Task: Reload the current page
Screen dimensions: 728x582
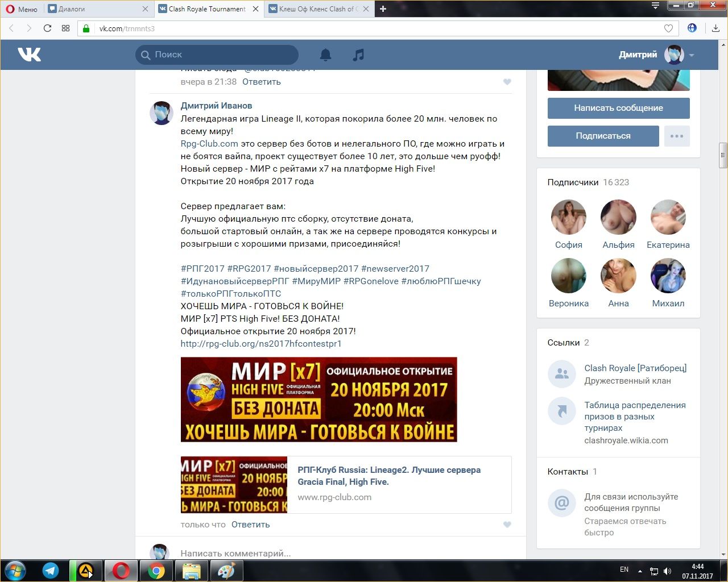Action: coord(48,28)
